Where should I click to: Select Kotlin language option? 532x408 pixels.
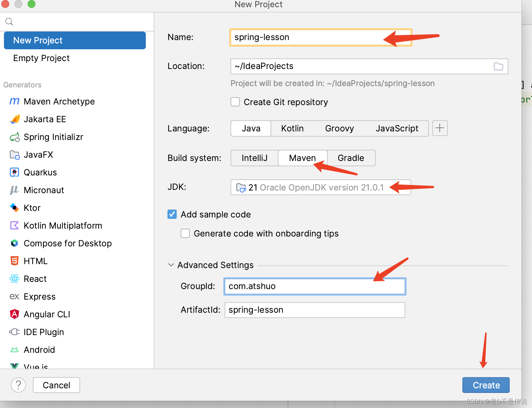(292, 128)
